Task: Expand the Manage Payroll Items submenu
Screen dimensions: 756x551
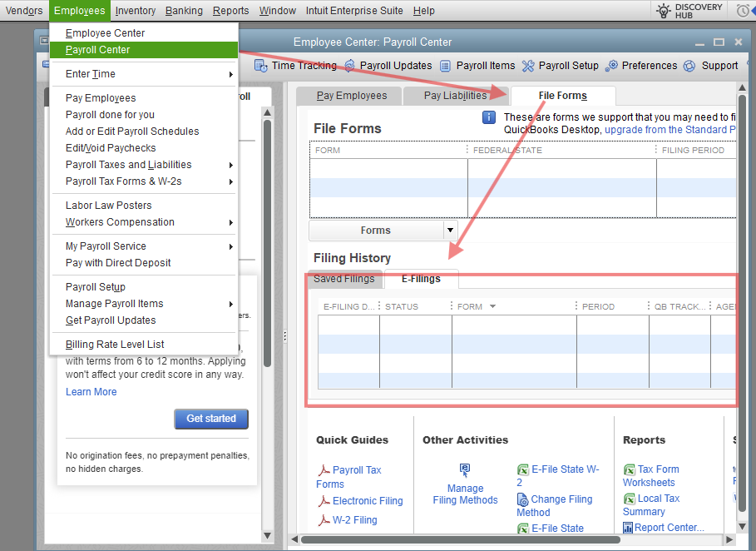Action: tap(231, 304)
